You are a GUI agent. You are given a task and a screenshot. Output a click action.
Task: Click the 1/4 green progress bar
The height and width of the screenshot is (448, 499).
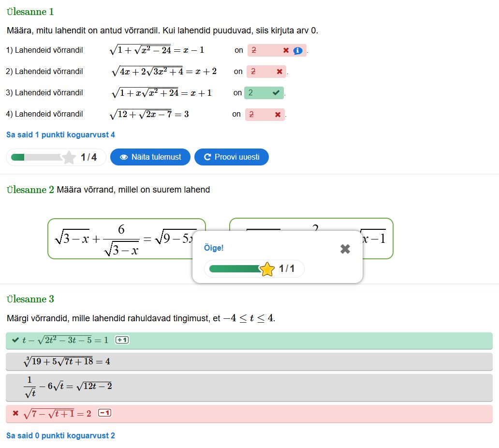tap(37, 157)
